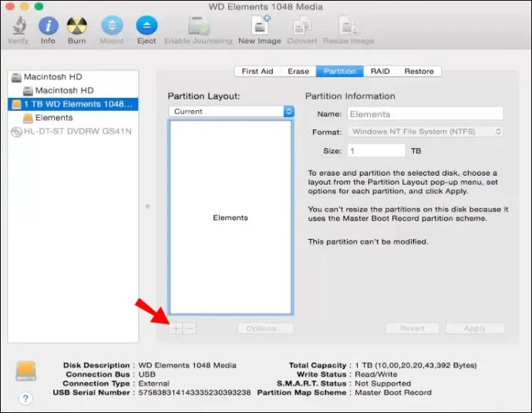Select the Elements volume in sidebar

click(73, 118)
